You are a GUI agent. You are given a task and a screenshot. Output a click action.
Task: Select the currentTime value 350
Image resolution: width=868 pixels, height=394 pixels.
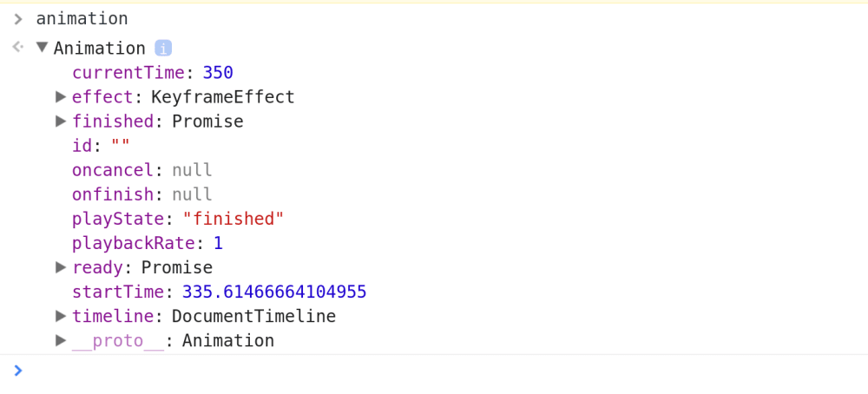click(x=218, y=73)
